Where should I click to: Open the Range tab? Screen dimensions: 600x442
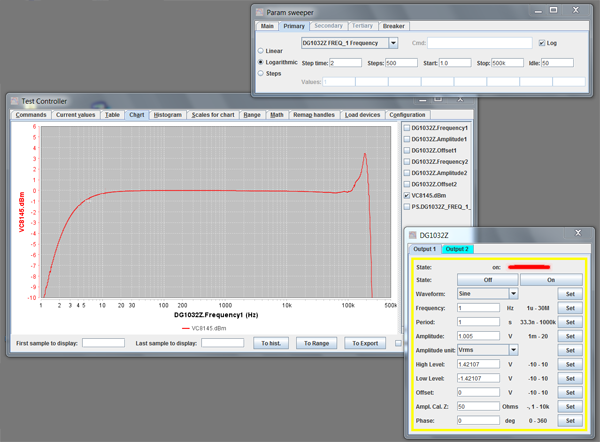pos(252,115)
